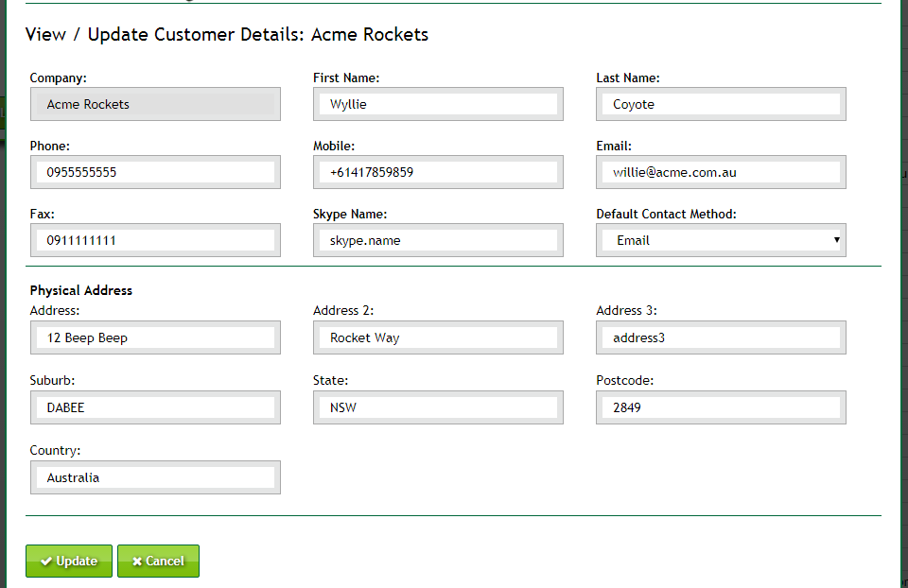
Task: Click the Address field with 12 Beep Beep
Action: click(x=155, y=337)
